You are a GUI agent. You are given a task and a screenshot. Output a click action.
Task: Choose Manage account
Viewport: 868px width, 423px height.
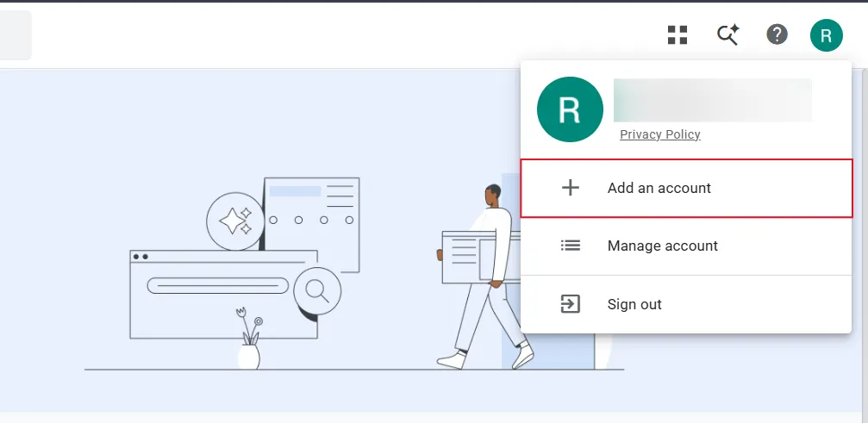(x=686, y=246)
